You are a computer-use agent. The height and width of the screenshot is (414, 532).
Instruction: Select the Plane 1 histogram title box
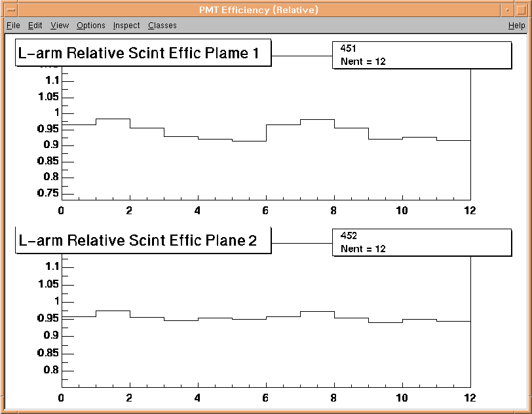click(143, 52)
